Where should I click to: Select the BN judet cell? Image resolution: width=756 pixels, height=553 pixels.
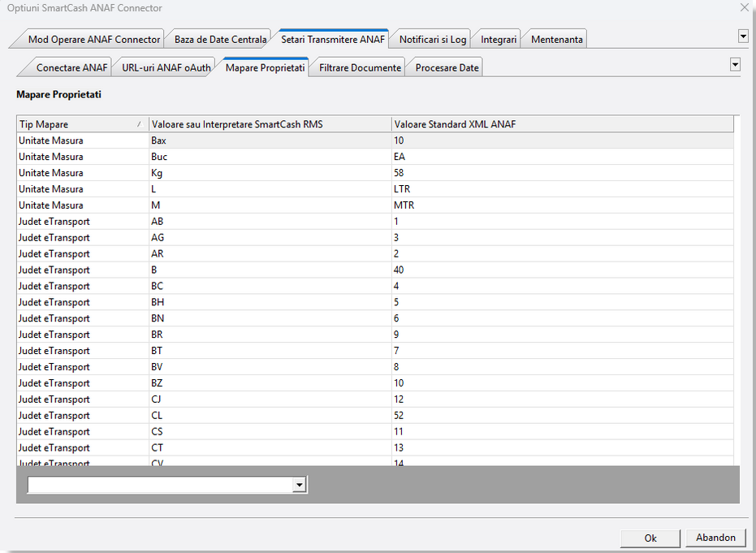(270, 318)
